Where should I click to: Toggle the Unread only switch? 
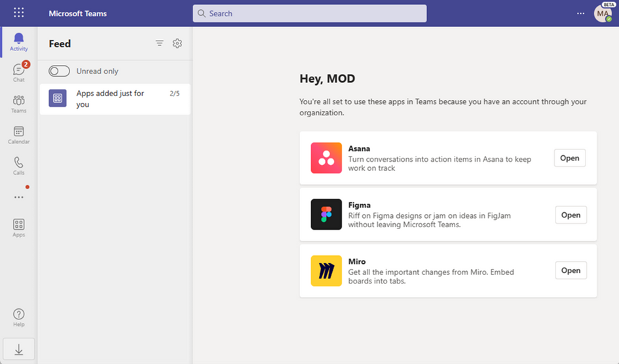point(59,71)
